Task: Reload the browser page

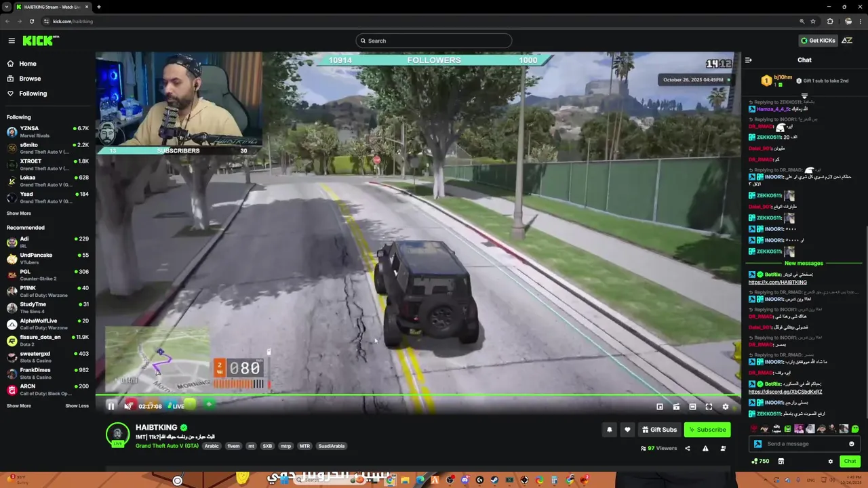Action: pyautogui.click(x=31, y=21)
